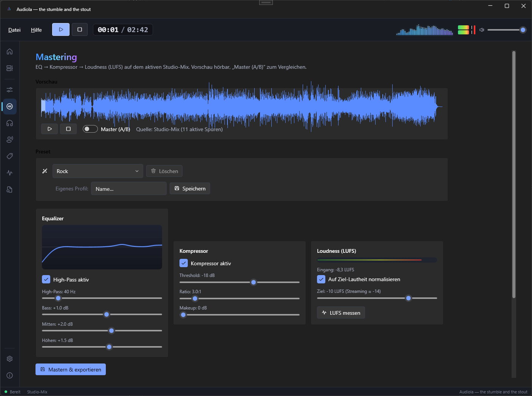Stop the mastering preview
This screenshot has height=396, width=532.
[68, 129]
